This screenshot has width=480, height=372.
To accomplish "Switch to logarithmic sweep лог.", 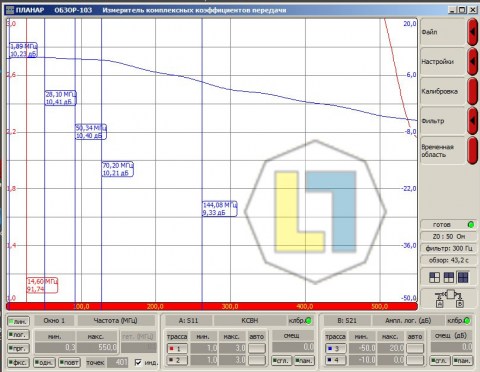I will tap(18, 335).
